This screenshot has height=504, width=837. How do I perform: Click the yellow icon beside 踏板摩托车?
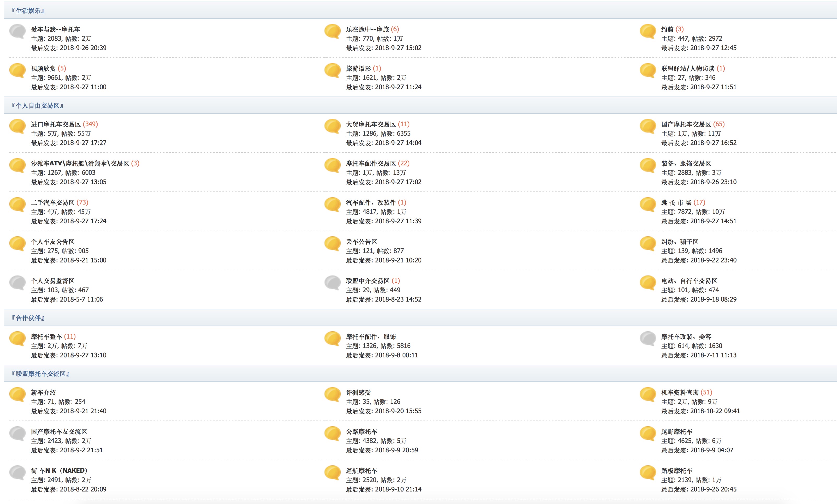point(648,472)
